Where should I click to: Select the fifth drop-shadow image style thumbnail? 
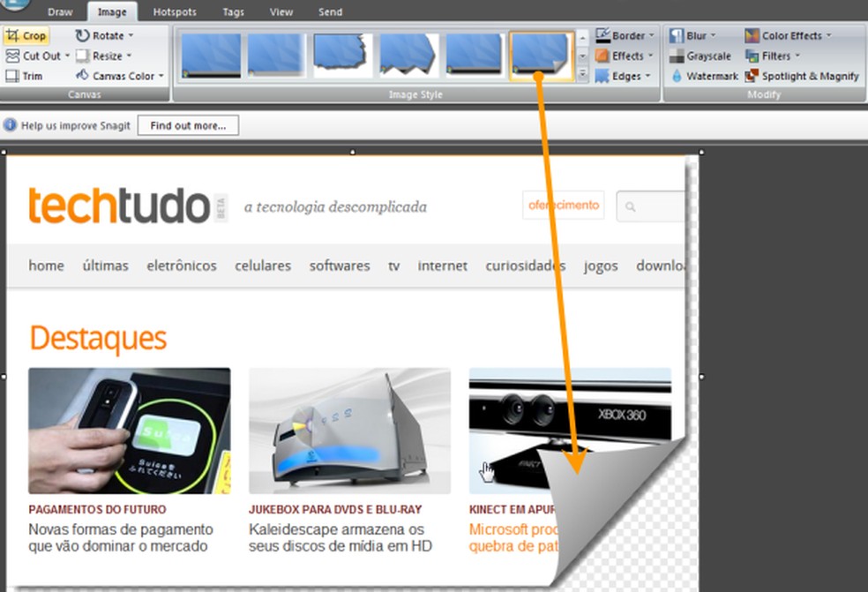[x=475, y=55]
